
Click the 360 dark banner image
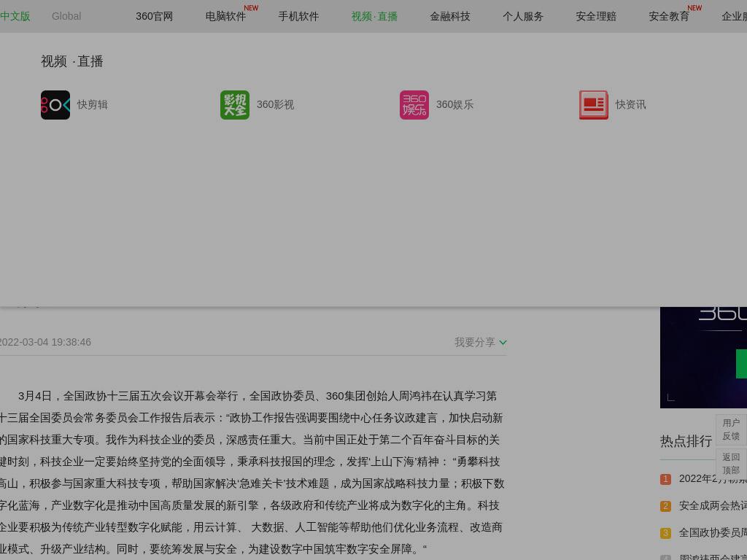(703, 357)
